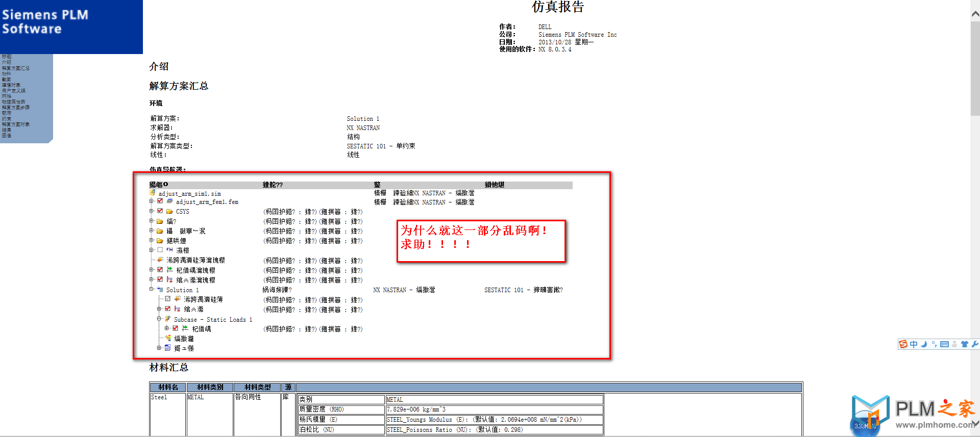The width and height of the screenshot is (980, 437).
Task: Click the adjust_arm_fem1.fem mesh icon
Action: [x=169, y=201]
